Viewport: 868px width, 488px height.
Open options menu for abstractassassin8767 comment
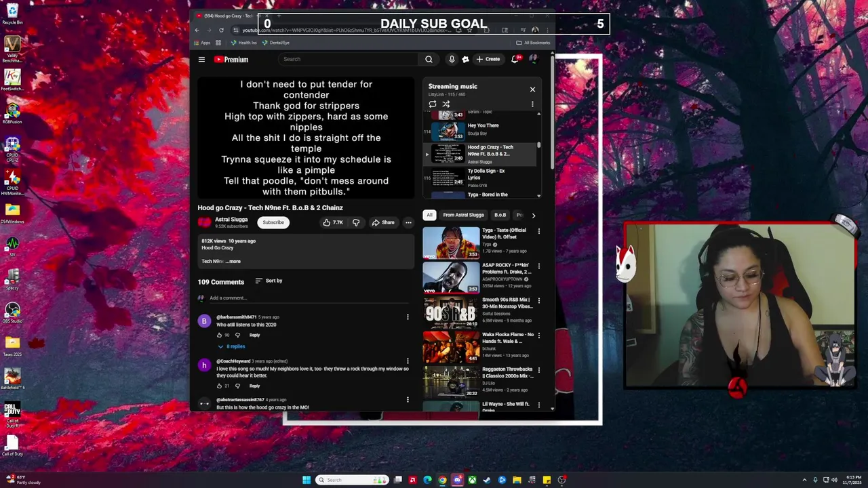(408, 400)
